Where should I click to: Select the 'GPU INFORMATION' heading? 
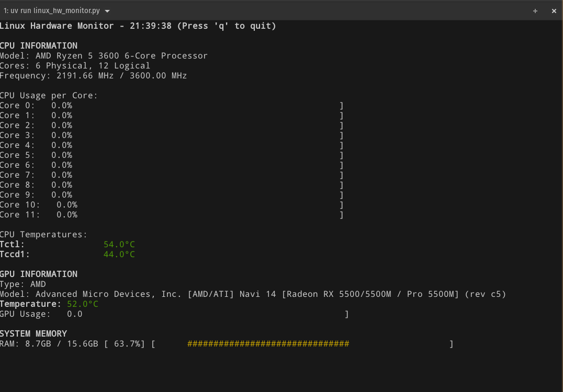(39, 274)
